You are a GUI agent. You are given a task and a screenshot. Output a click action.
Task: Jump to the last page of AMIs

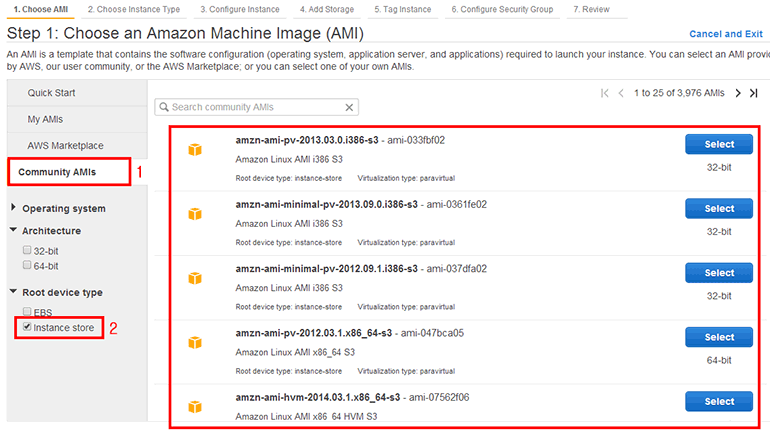point(753,93)
